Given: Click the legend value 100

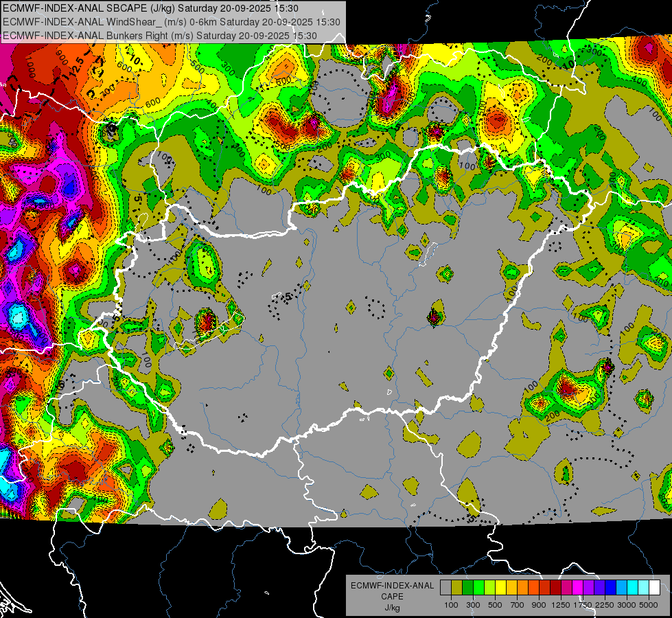Looking at the screenshot, I should [x=451, y=605].
